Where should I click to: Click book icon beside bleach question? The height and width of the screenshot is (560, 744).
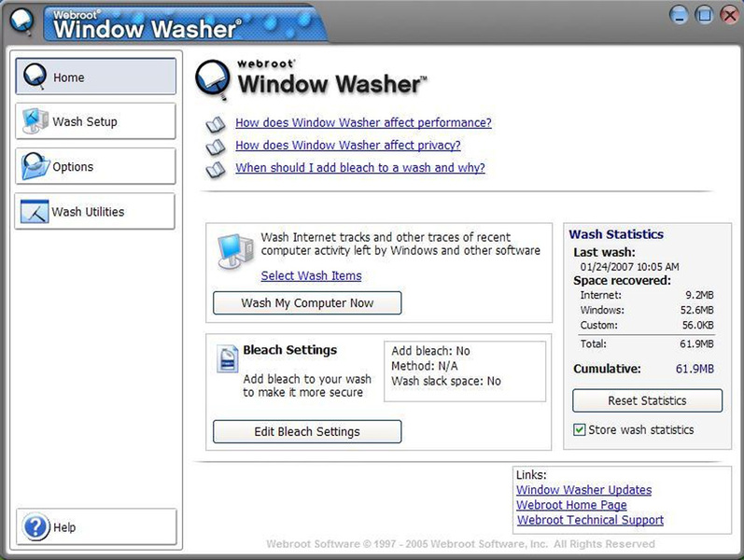[216, 170]
